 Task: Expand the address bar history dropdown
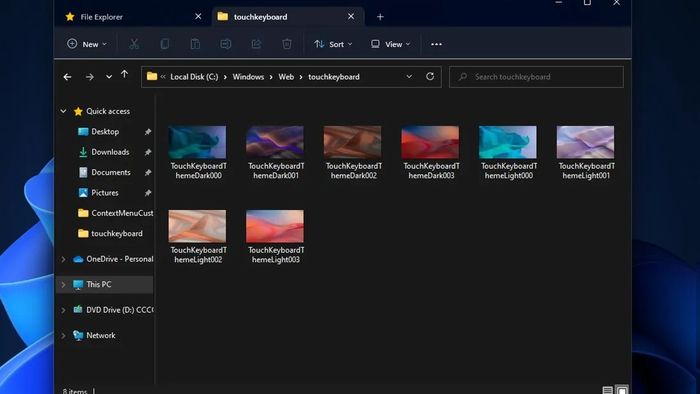click(x=409, y=77)
